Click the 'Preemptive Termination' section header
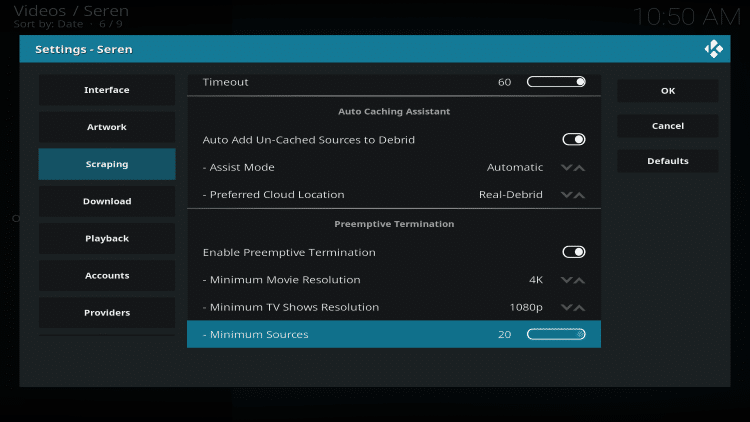The height and width of the screenshot is (422, 750). pos(394,224)
